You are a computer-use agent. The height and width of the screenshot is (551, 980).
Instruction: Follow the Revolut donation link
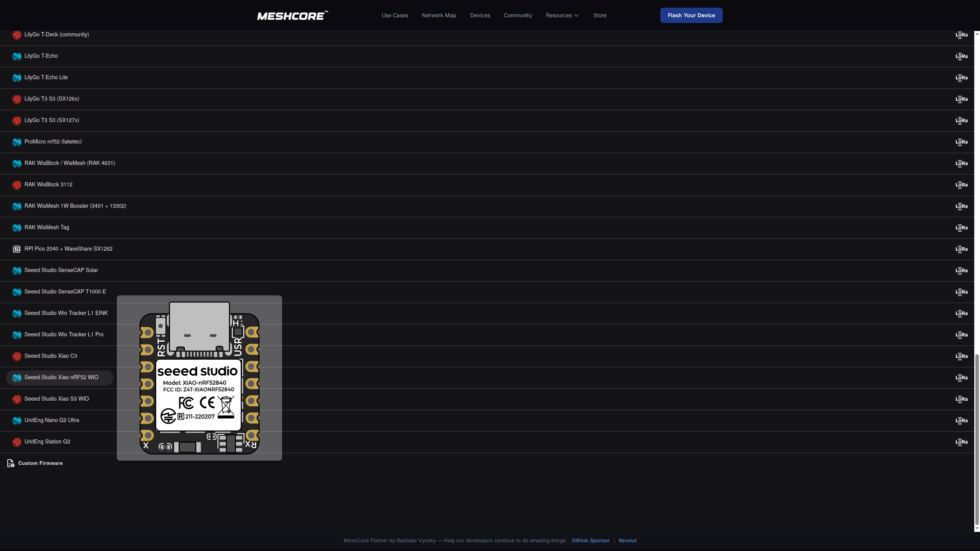627,540
